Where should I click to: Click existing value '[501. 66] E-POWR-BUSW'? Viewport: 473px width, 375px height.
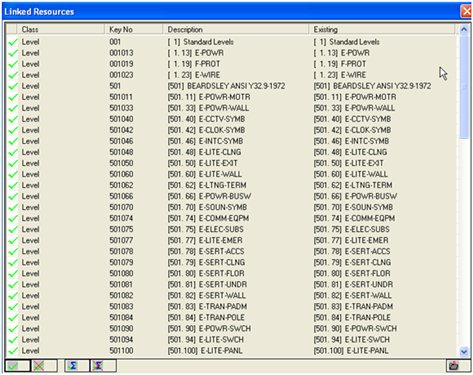(355, 196)
